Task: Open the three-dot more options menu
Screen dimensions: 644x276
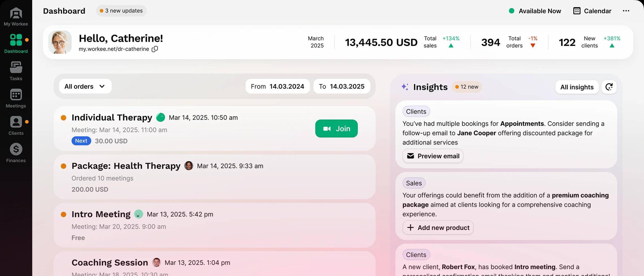Action: [626, 11]
